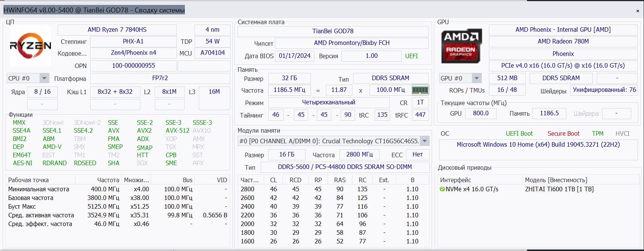
Task: Click the ZHITAI Ti600 1TB drive entry
Action: click(x=559, y=189)
